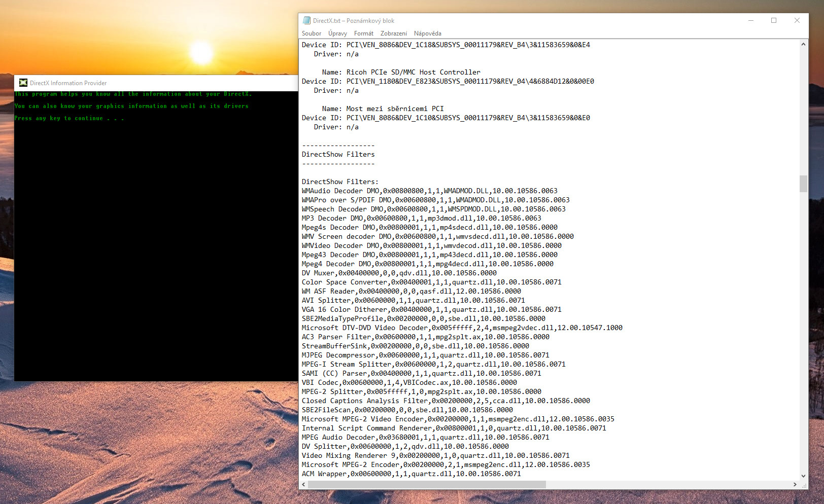Click the 'Mpeg43 Decoder DMO' line
824x504 pixels.
pyautogui.click(x=429, y=255)
